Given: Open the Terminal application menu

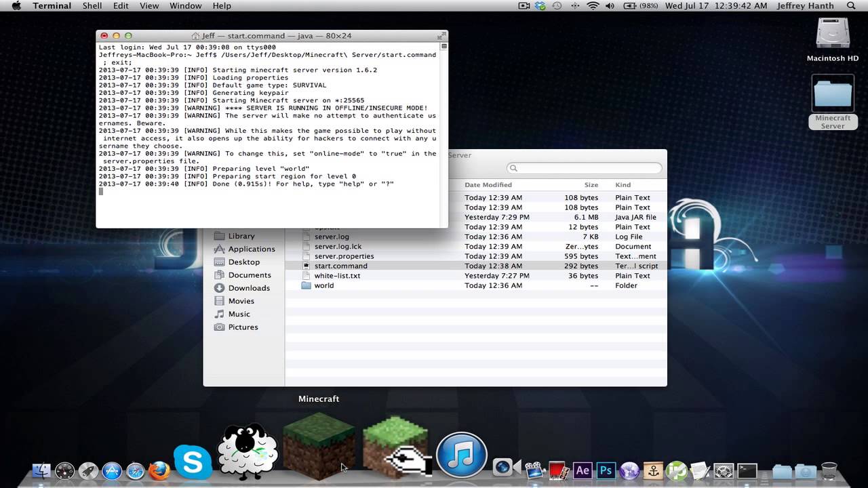Looking at the screenshot, I should coord(52,6).
